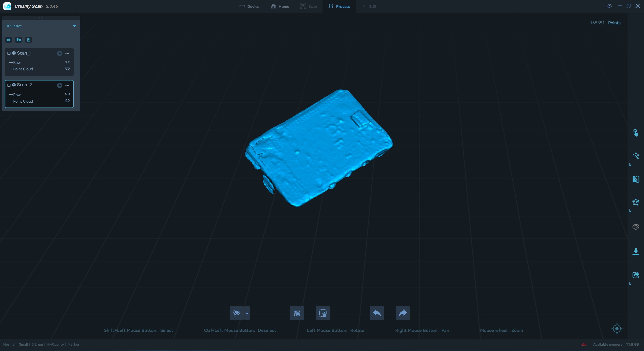Click the mesh generation polygon icon

[x=636, y=202]
